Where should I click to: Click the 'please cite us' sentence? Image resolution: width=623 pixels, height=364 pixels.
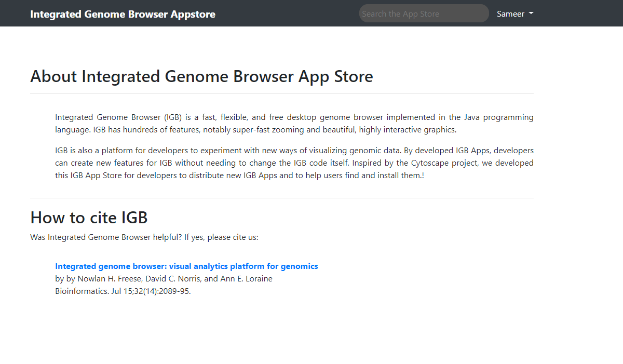[144, 237]
